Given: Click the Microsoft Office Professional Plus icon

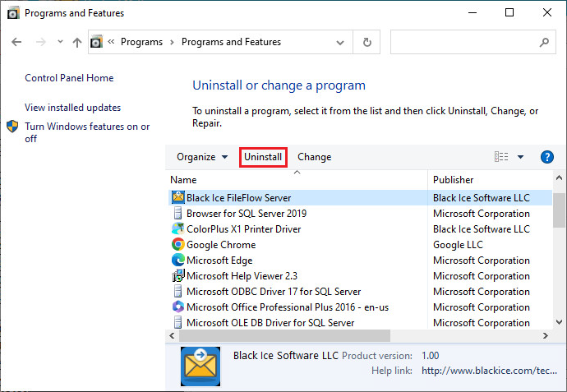Looking at the screenshot, I should [x=178, y=307].
